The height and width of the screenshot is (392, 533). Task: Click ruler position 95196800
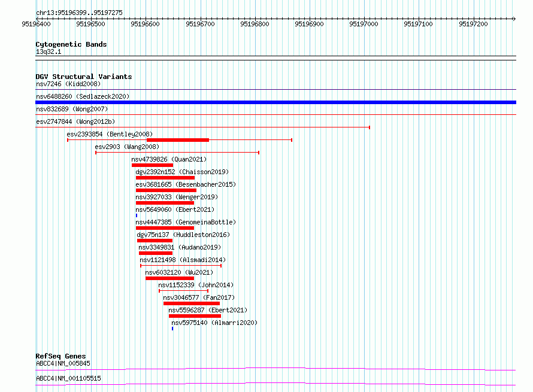click(x=255, y=24)
